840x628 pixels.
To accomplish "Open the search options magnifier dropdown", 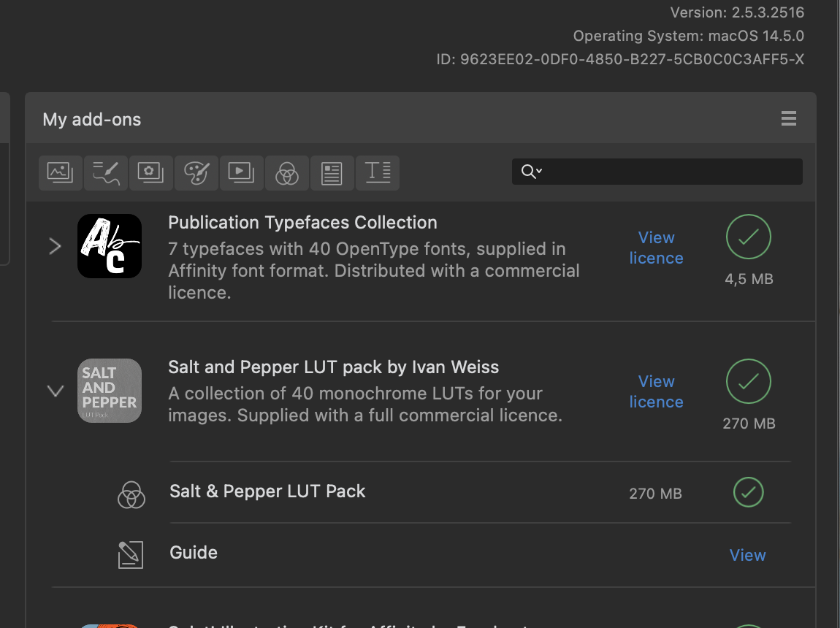I will 532,172.
